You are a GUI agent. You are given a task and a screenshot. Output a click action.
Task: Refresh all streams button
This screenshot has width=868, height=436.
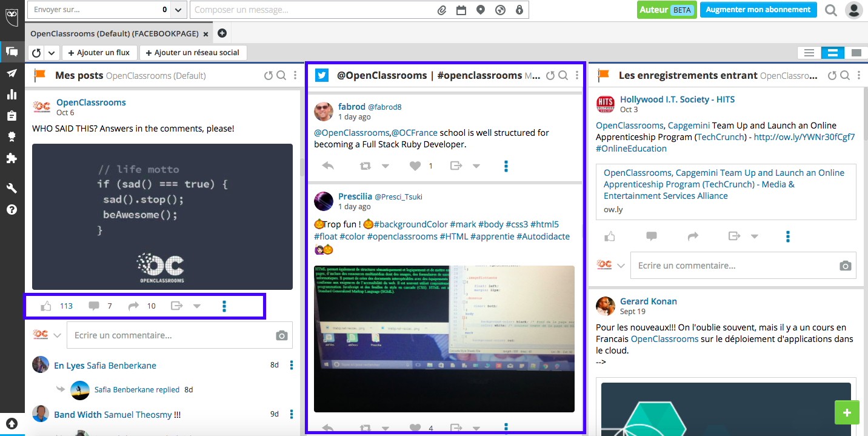36,53
